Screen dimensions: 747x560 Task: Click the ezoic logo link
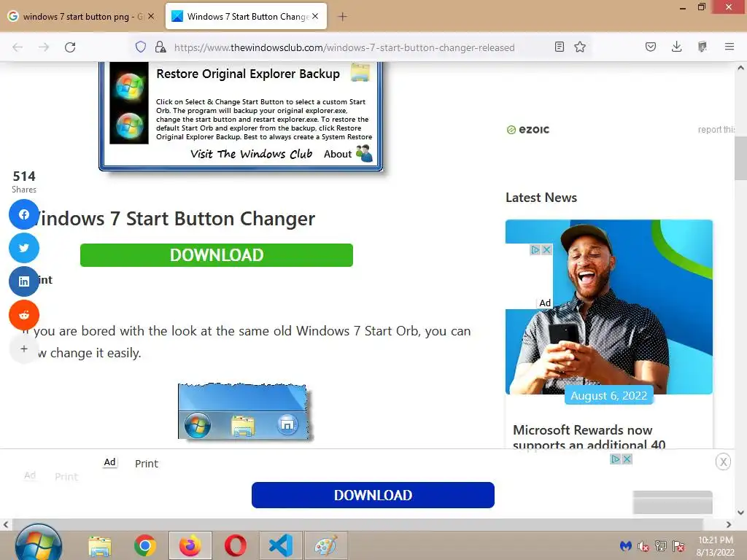(528, 130)
